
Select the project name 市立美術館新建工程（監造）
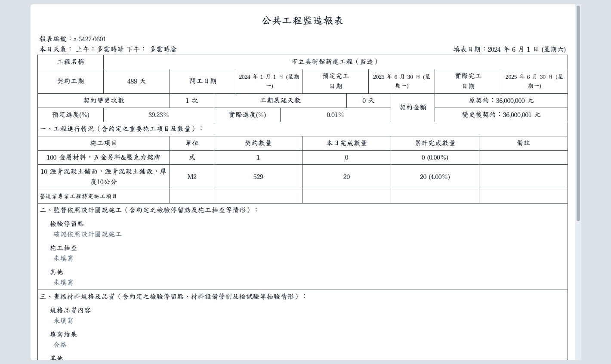pyautogui.click(x=335, y=62)
